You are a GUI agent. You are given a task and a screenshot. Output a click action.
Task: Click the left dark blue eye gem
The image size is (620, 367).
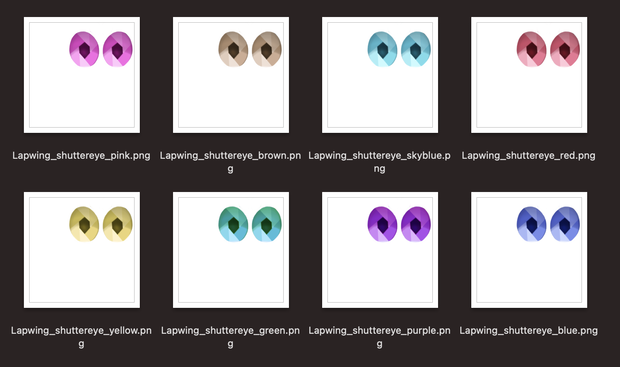click(x=531, y=224)
